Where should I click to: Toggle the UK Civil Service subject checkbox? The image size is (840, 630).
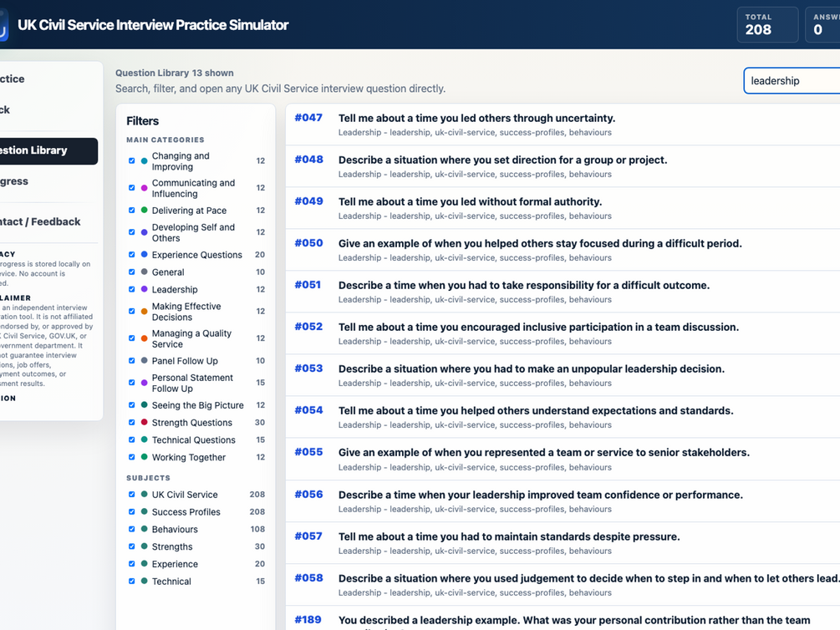(x=132, y=495)
